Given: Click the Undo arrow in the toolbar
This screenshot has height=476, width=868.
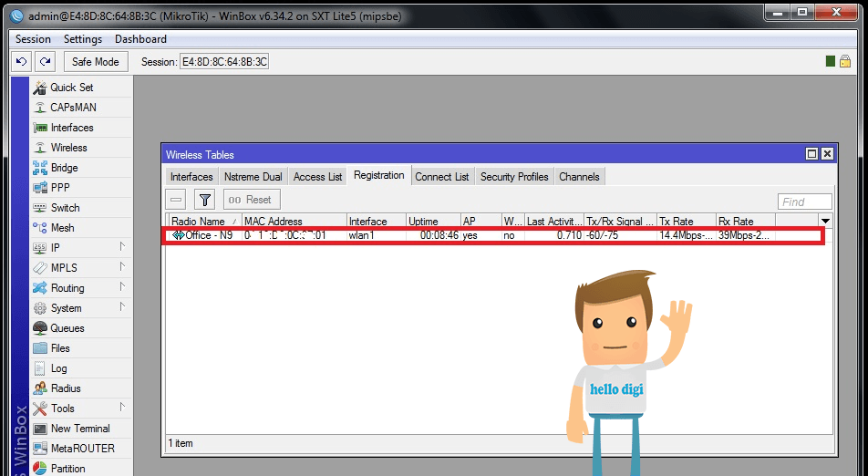Looking at the screenshot, I should [x=22, y=61].
